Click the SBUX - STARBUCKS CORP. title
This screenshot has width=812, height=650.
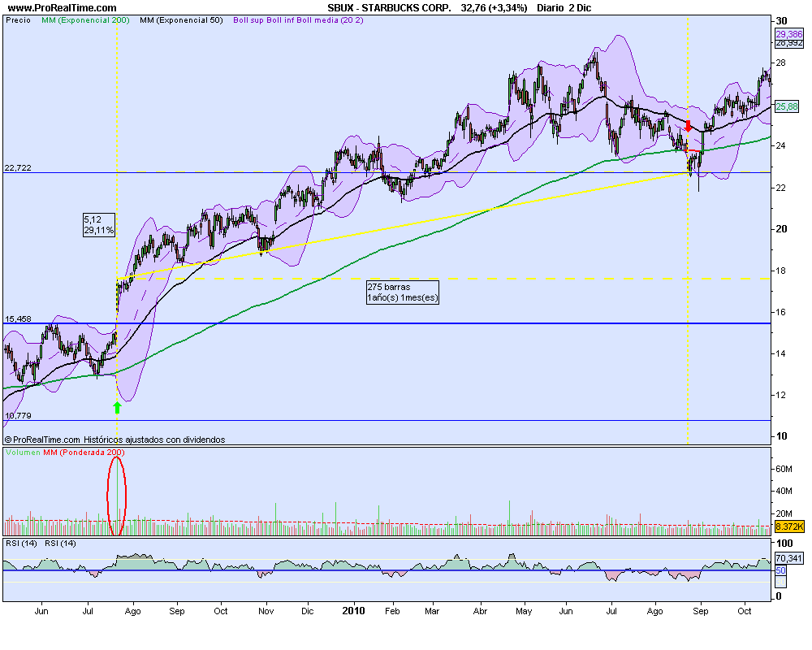point(389,8)
